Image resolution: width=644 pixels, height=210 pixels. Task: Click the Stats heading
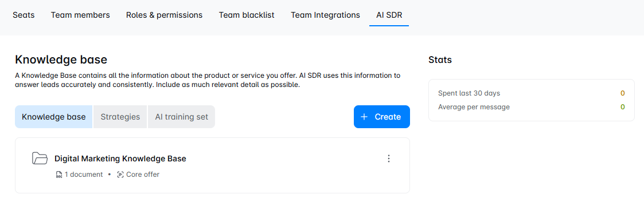(x=440, y=60)
